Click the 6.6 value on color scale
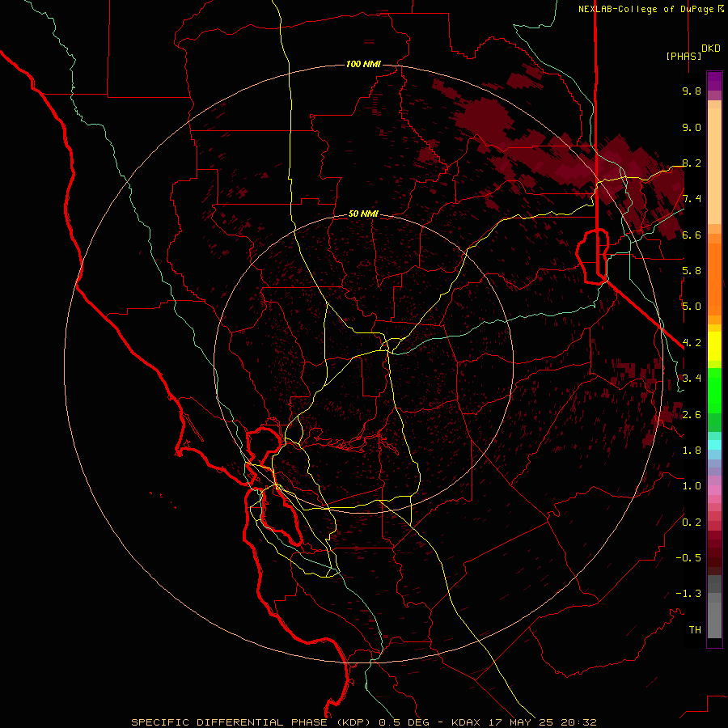Screen dimensions: 728x728 point(692,235)
